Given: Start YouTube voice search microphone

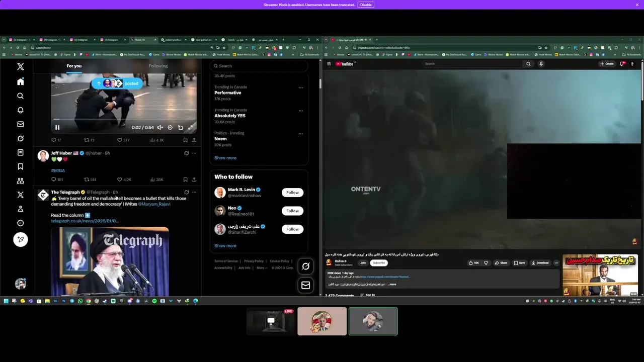Looking at the screenshot, I should pos(541,64).
